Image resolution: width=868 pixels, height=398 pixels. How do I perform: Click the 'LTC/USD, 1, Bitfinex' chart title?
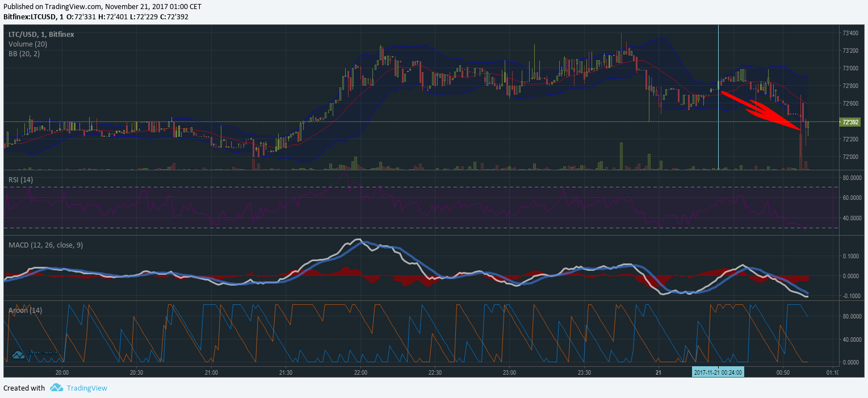tap(41, 35)
